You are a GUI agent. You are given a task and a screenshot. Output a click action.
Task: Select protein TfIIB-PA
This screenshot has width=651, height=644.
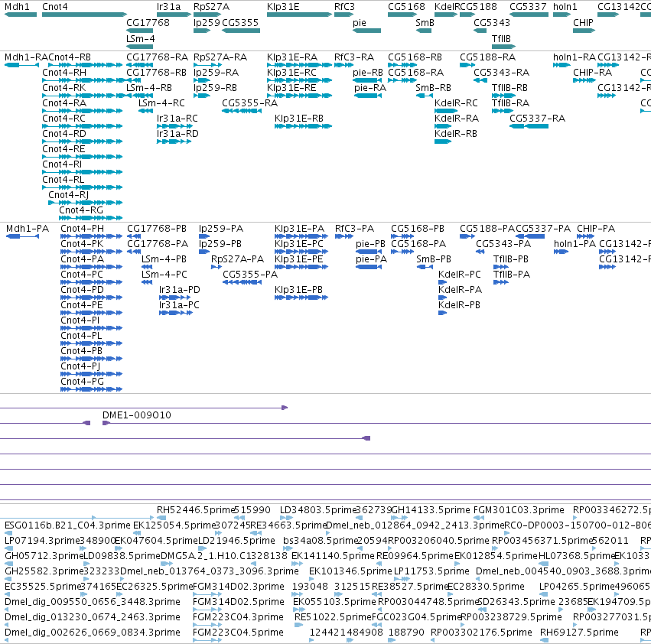click(x=512, y=275)
